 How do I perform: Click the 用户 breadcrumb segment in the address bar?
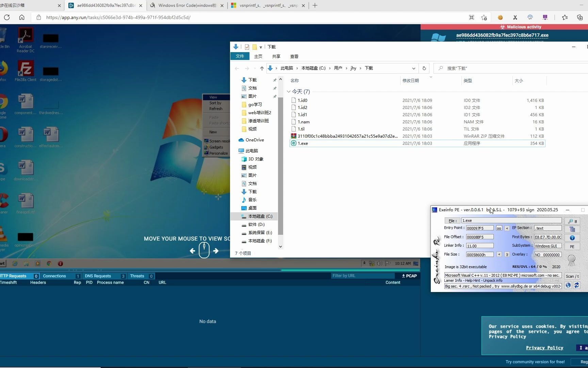click(x=338, y=68)
